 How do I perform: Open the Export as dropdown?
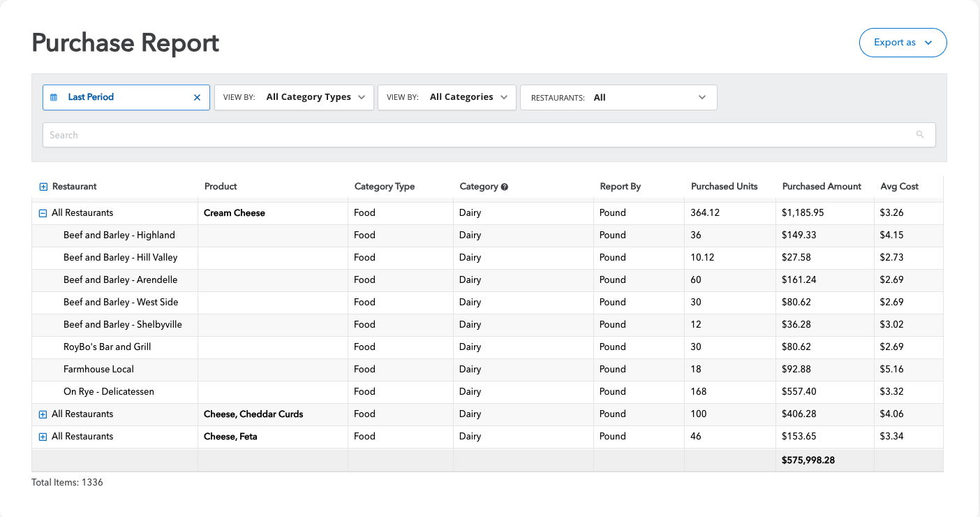coord(903,43)
